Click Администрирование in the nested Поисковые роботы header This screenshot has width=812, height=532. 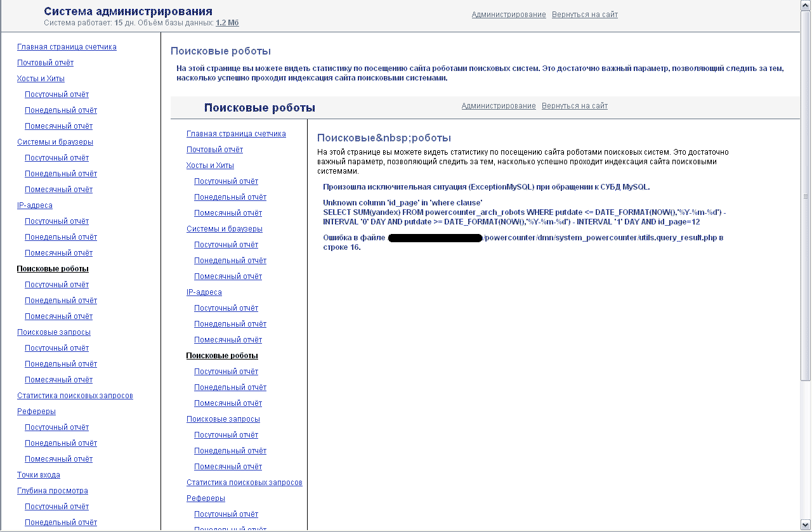(499, 106)
